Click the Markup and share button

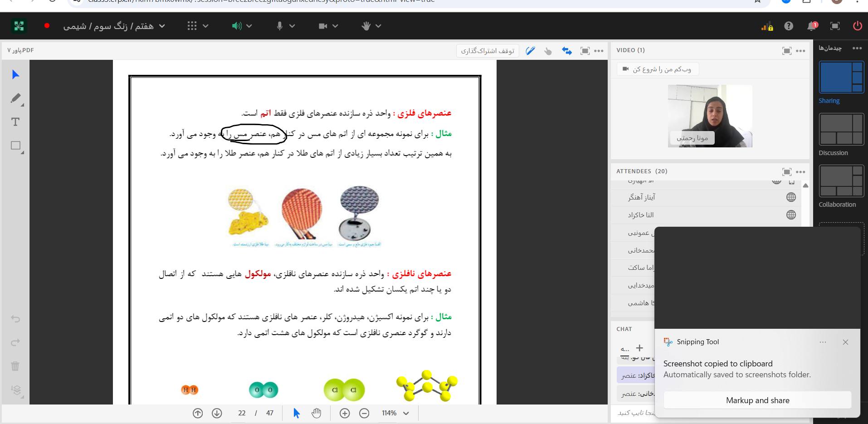(757, 400)
